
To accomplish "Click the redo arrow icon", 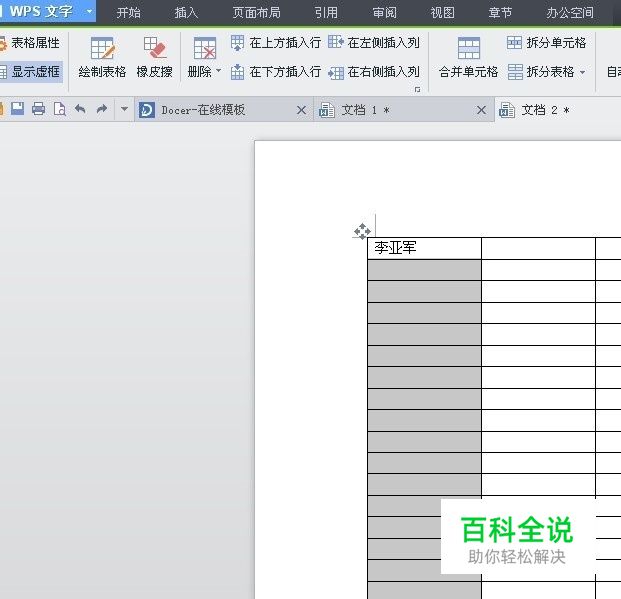I will pyautogui.click(x=102, y=109).
